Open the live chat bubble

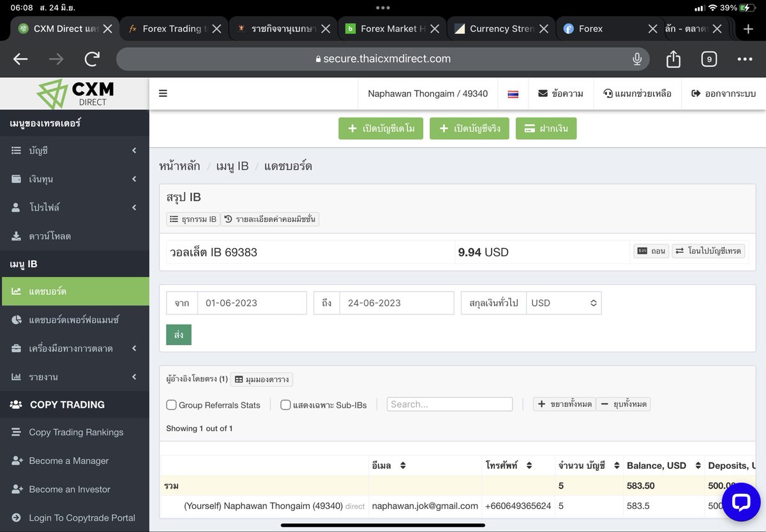pos(741,502)
